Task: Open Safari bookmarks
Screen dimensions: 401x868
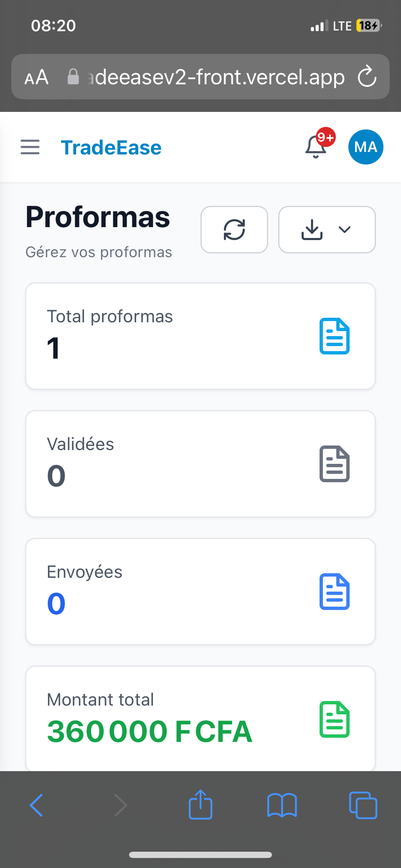Action: (282, 805)
